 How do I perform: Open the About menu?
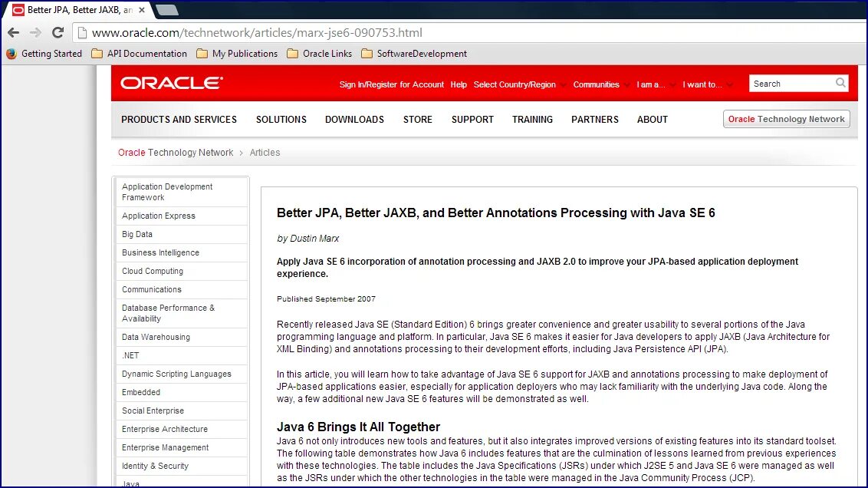[652, 120]
